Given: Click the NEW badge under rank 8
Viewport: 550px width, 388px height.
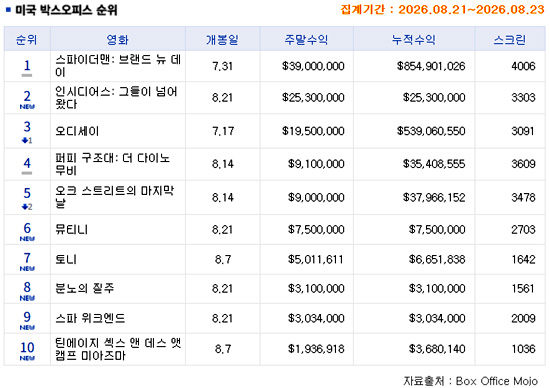Looking at the screenshot, I should click(x=27, y=298).
